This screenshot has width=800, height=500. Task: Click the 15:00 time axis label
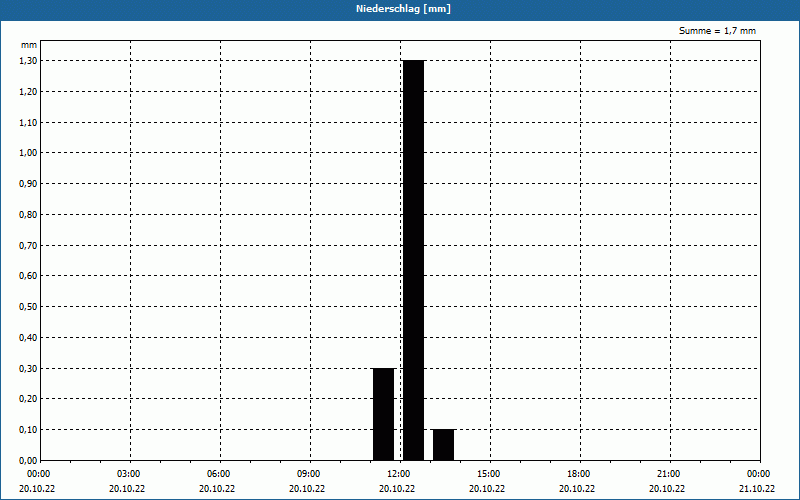[x=489, y=474]
